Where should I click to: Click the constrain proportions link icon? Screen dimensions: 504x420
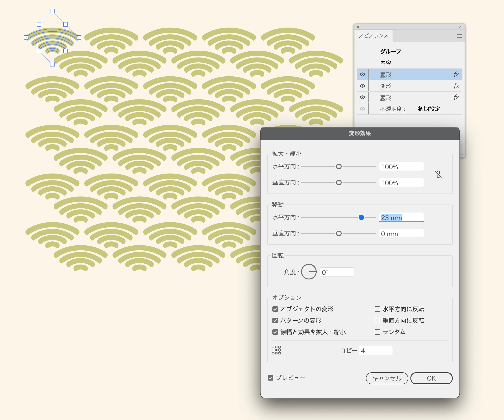coord(438,174)
